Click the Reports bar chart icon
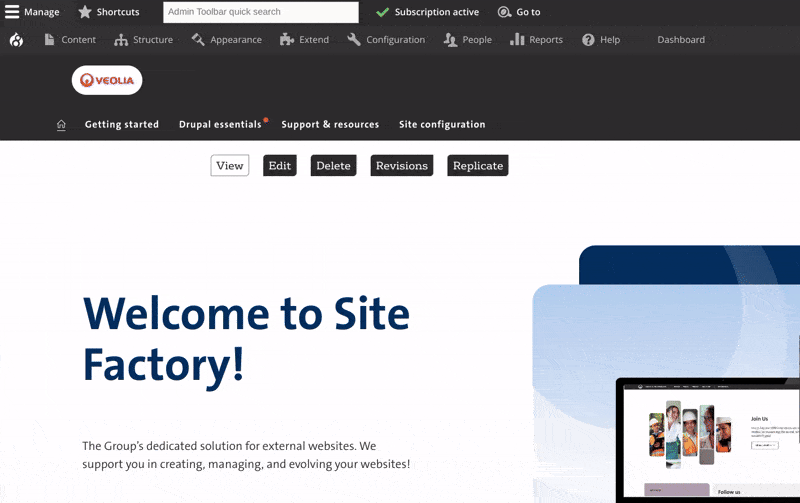The height and width of the screenshot is (503, 800). click(x=517, y=39)
